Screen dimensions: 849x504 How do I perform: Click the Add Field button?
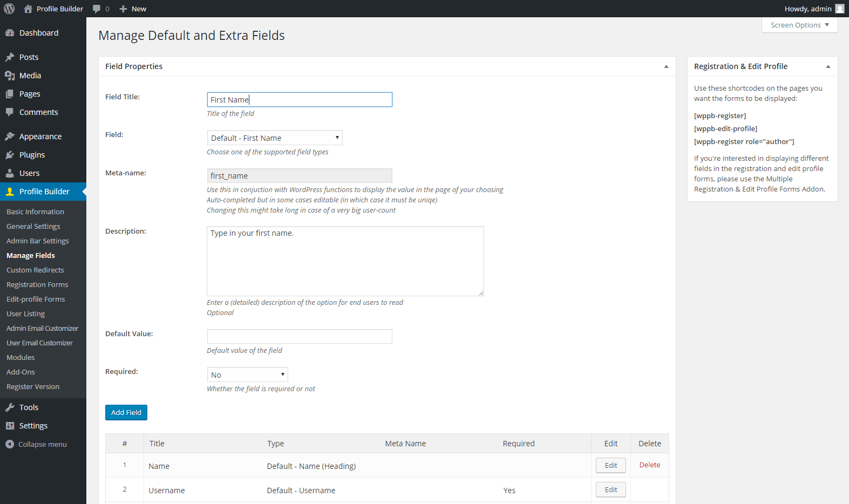[126, 413]
